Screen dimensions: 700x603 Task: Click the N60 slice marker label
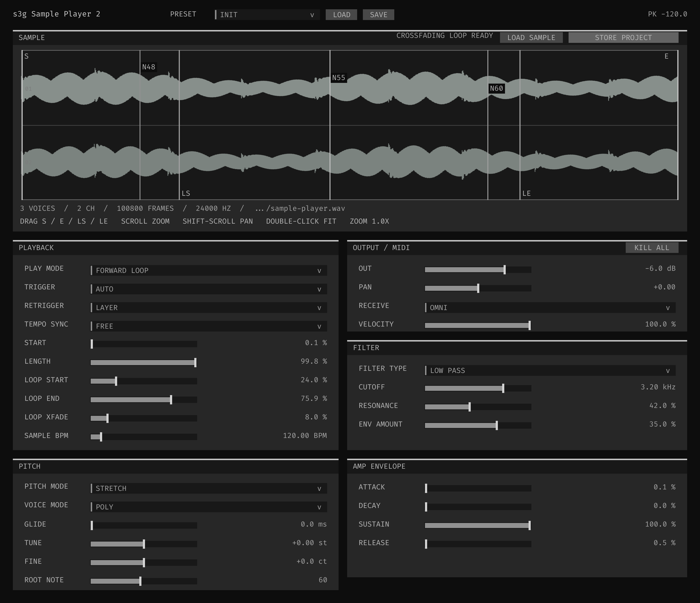[x=496, y=89]
